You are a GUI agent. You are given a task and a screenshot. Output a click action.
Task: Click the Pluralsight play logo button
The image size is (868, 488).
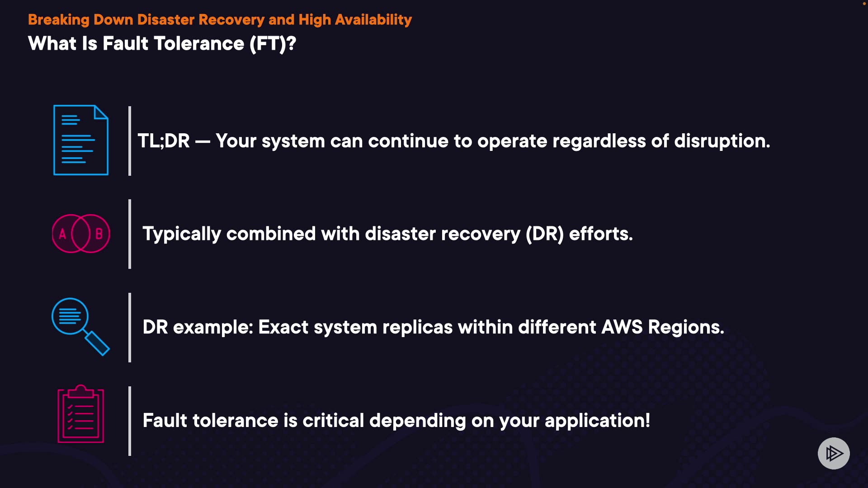834,453
